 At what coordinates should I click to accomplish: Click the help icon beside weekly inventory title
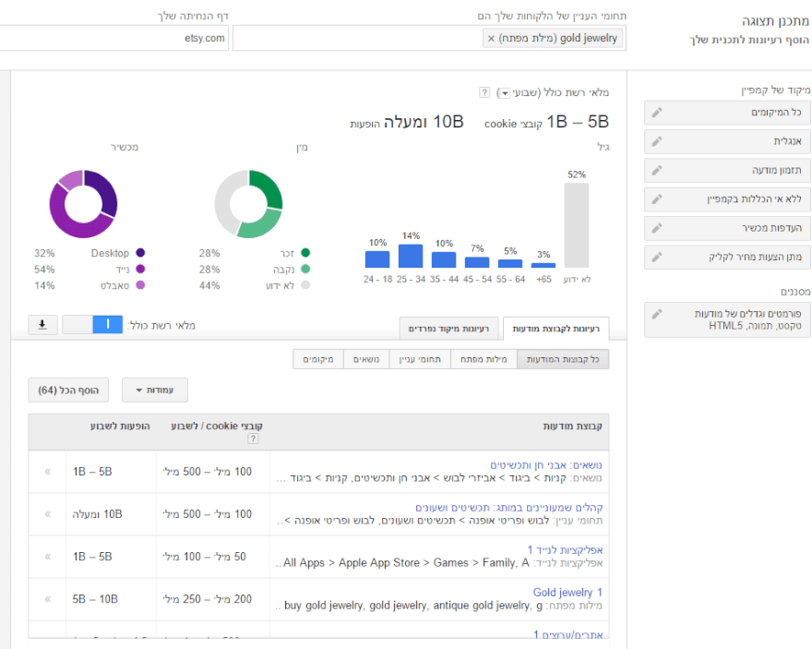click(484, 93)
